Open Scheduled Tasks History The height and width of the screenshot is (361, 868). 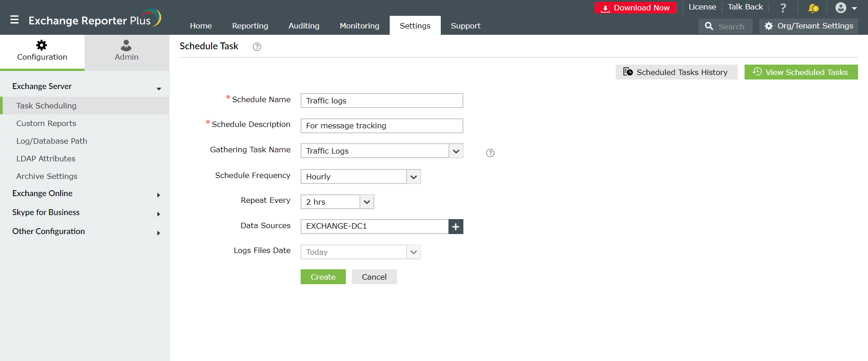tap(677, 72)
